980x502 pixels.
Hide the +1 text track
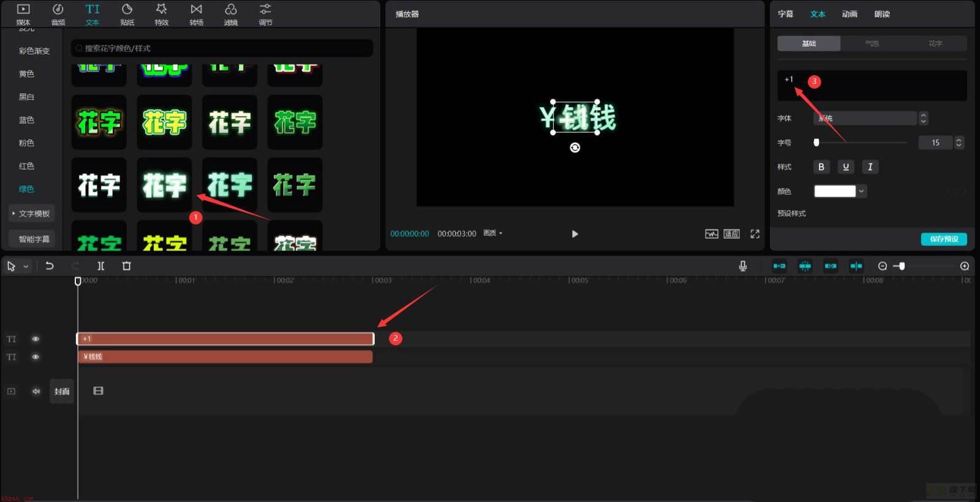(36, 339)
